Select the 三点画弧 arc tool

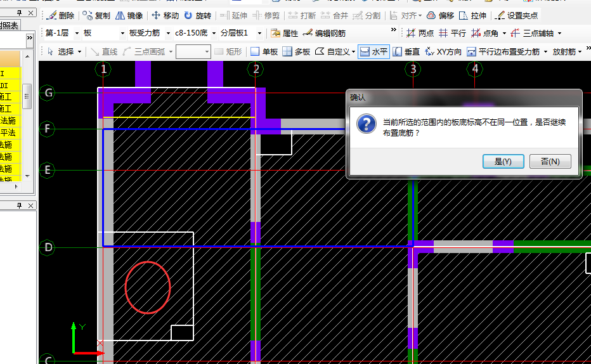click(144, 51)
